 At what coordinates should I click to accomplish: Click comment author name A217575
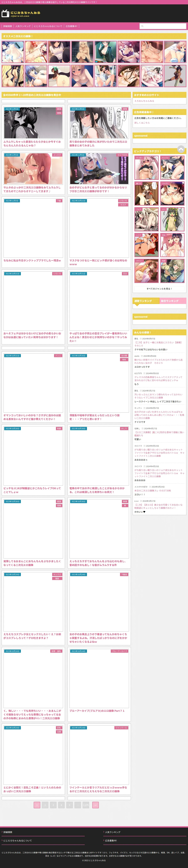point(138,373)
